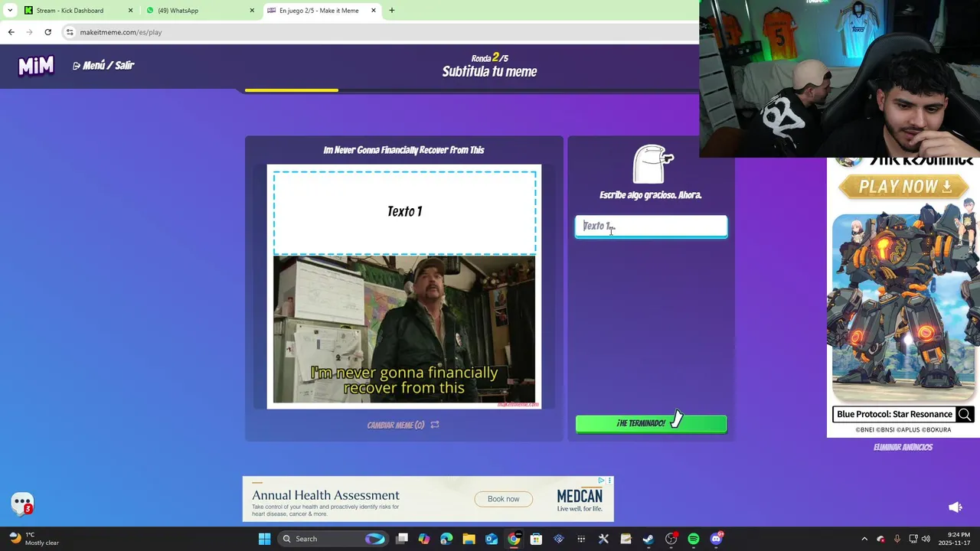The image size is (980, 551).
Task: Click the OneDrive error icon in the tray
Action: click(x=880, y=539)
